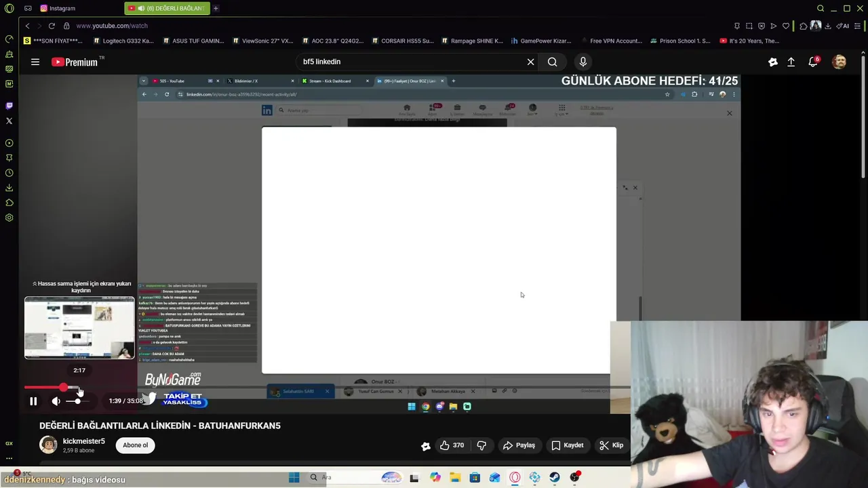Open sidebar three-dots more options
Screen dimensions: 868x488
9,458
